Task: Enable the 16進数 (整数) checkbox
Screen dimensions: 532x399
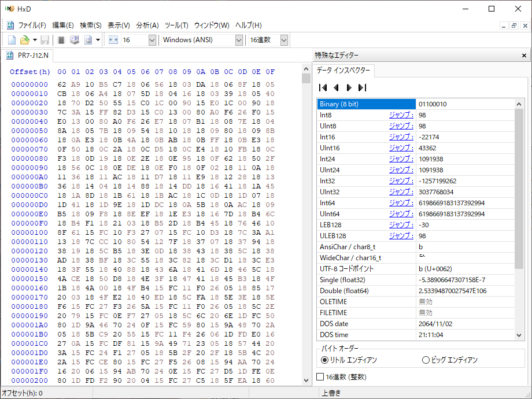Action: pyautogui.click(x=341, y=377)
